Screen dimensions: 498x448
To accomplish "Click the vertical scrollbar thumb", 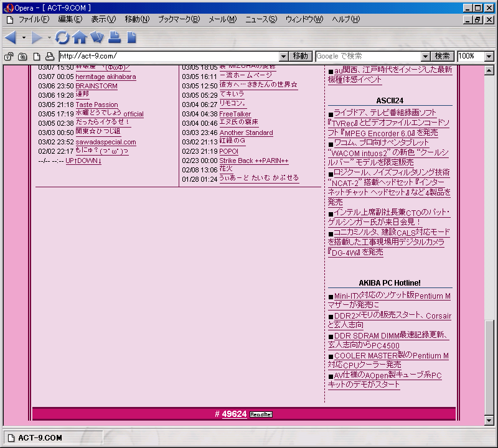I will pos(489,368).
